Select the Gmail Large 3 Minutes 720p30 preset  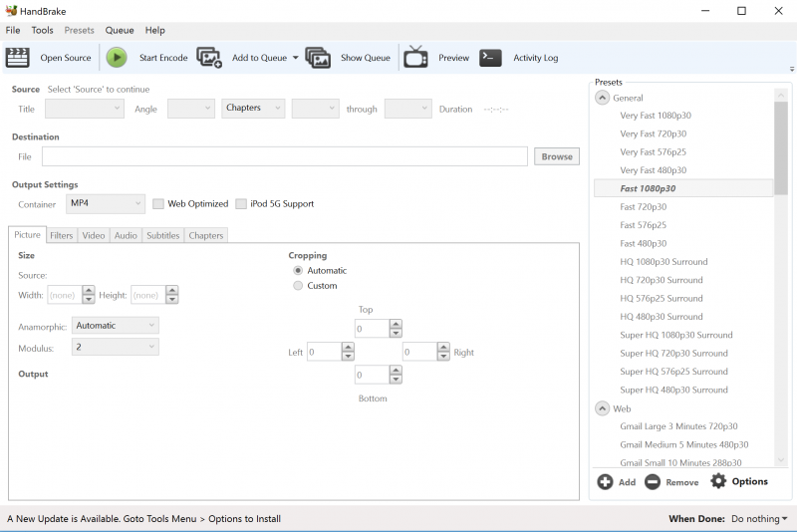click(x=678, y=426)
